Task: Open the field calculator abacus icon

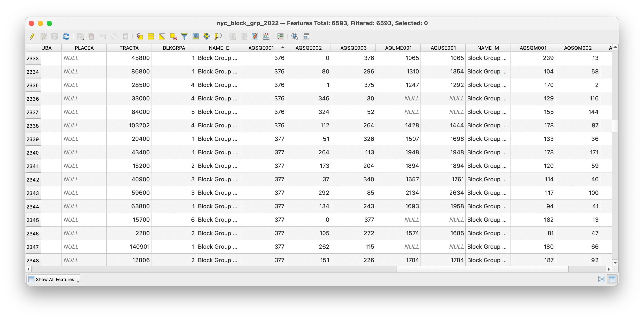Action: point(266,37)
